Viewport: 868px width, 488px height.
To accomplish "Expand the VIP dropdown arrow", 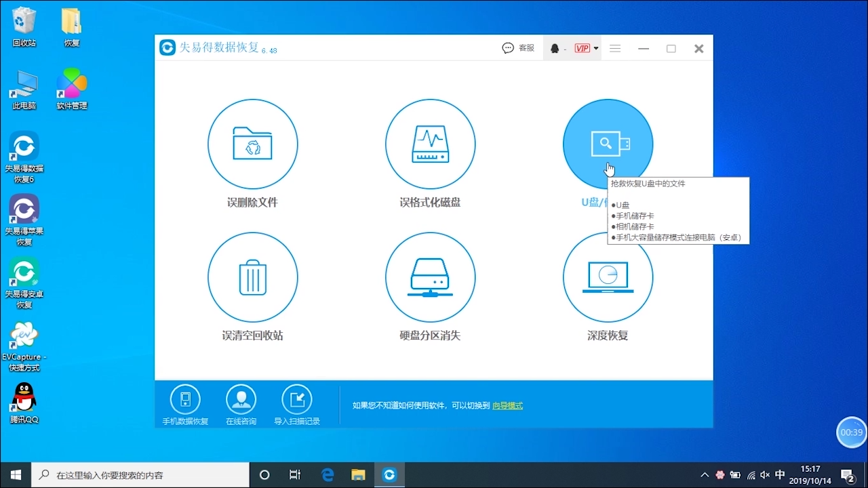I will pos(596,48).
